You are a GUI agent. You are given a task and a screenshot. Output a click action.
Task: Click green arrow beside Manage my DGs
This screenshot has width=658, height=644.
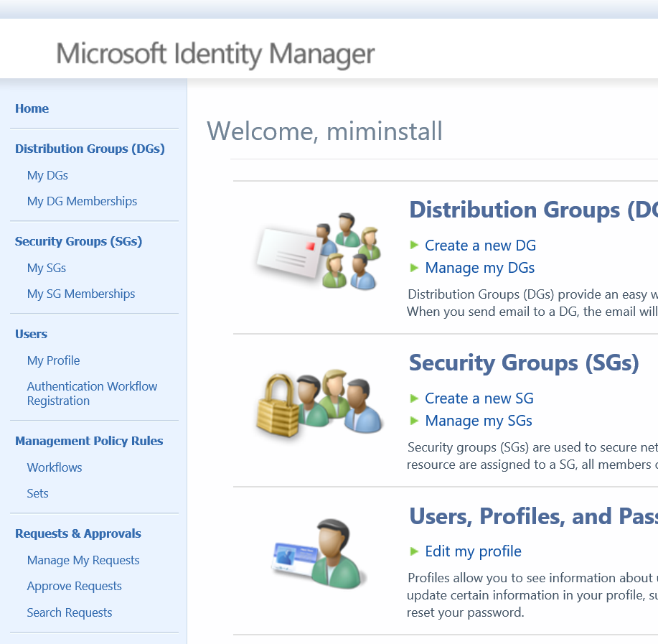coord(414,268)
